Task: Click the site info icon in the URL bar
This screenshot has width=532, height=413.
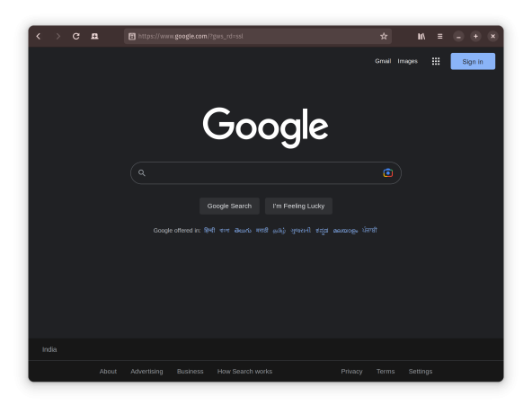Action: (x=132, y=36)
